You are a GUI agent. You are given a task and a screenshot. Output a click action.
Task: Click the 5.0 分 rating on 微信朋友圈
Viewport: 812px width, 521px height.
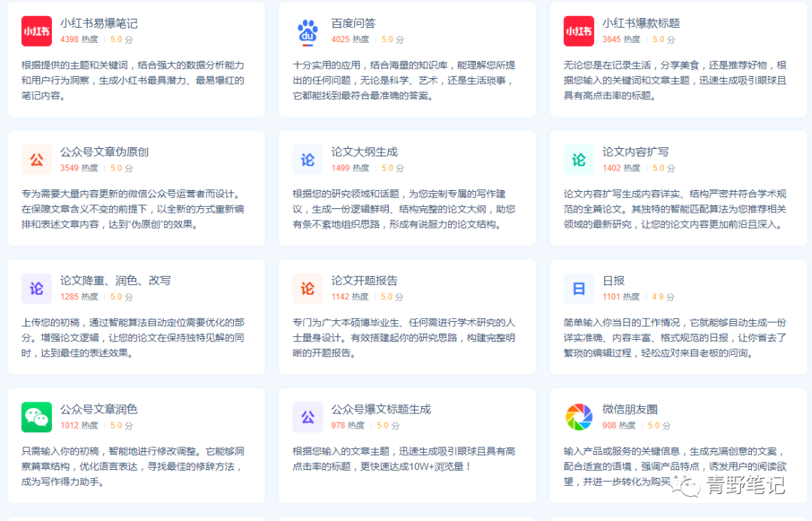tap(659, 426)
